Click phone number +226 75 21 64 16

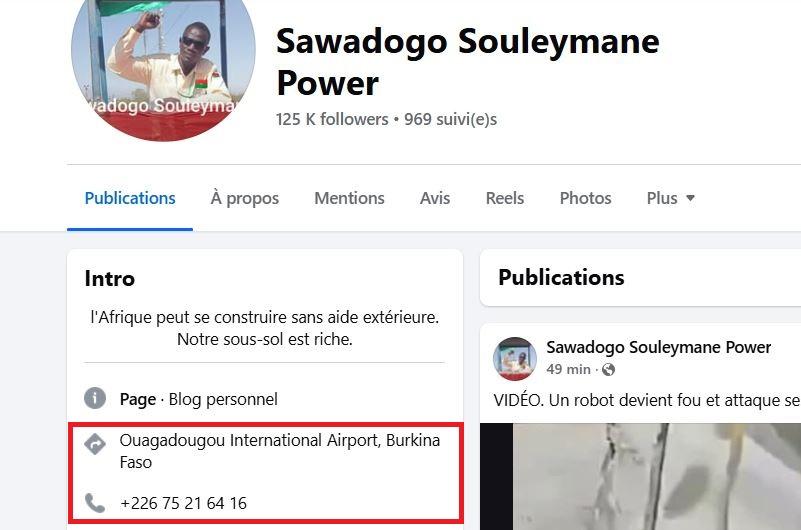(183, 503)
